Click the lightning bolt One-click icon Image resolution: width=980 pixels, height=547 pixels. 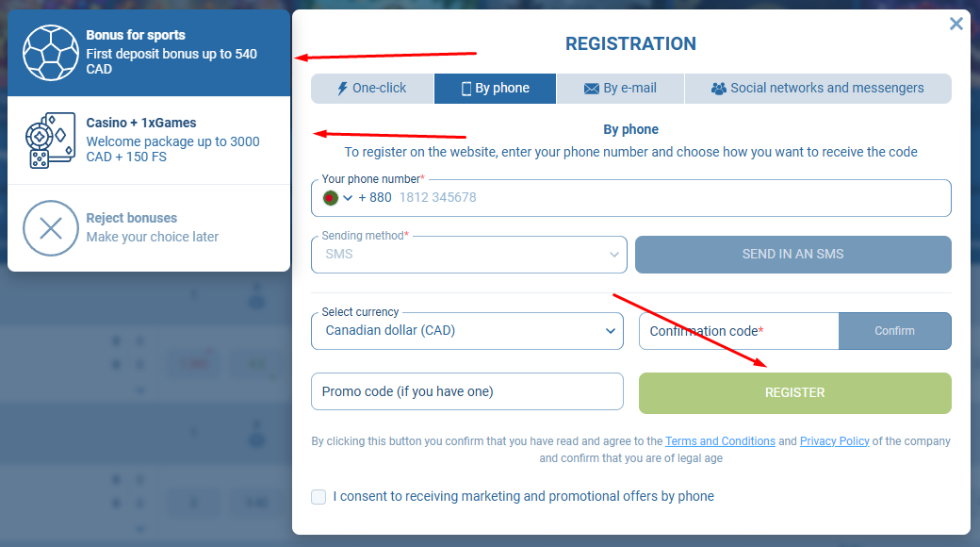pyautogui.click(x=342, y=89)
